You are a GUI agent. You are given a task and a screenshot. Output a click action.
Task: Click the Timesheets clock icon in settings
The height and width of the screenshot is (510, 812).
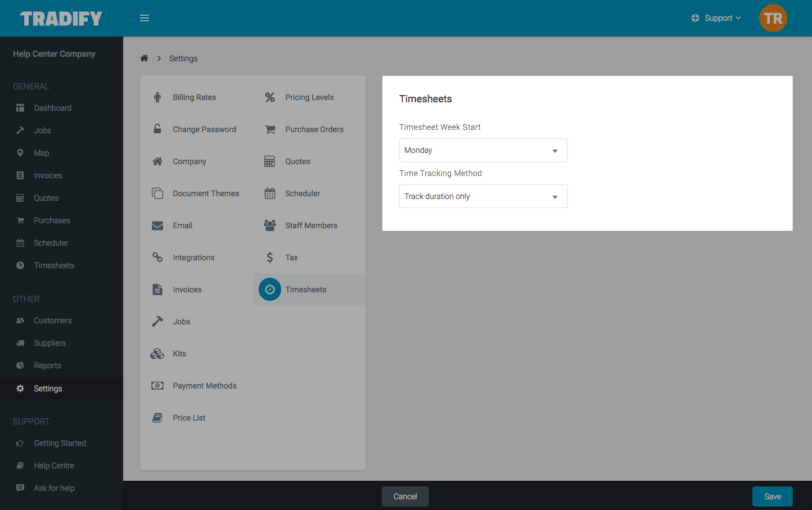click(270, 290)
